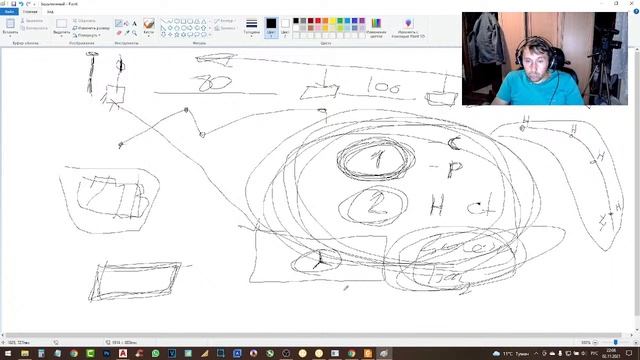
Task: Click Undo arrow in quick access toolbar
Action: [21, 4]
